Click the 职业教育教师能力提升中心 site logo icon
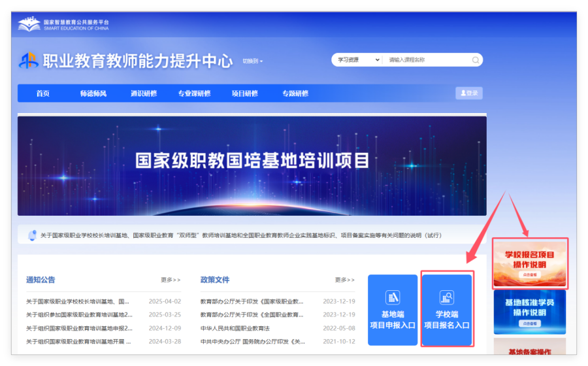This screenshot has width=588, height=366. click(29, 61)
